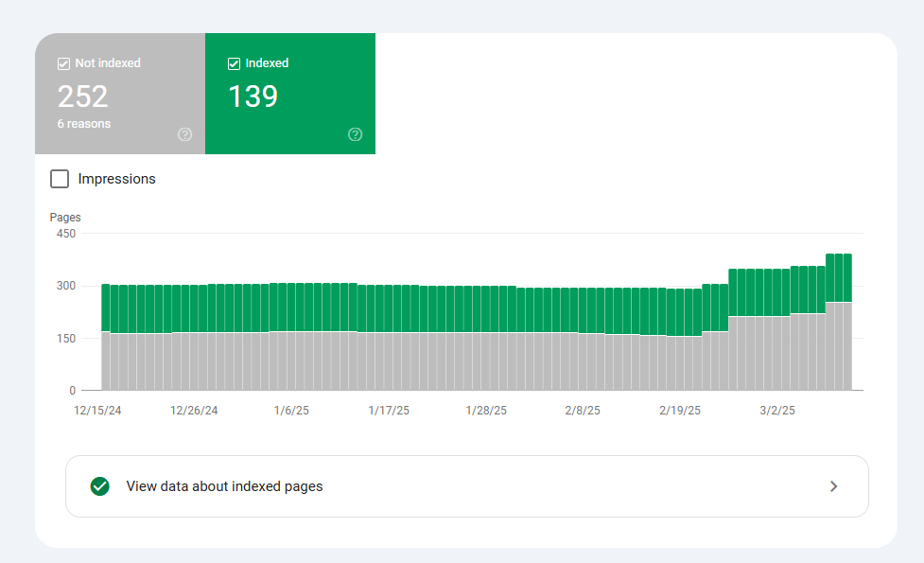Expand indexed pages row via chevron arrow
924x563 pixels.
click(833, 486)
